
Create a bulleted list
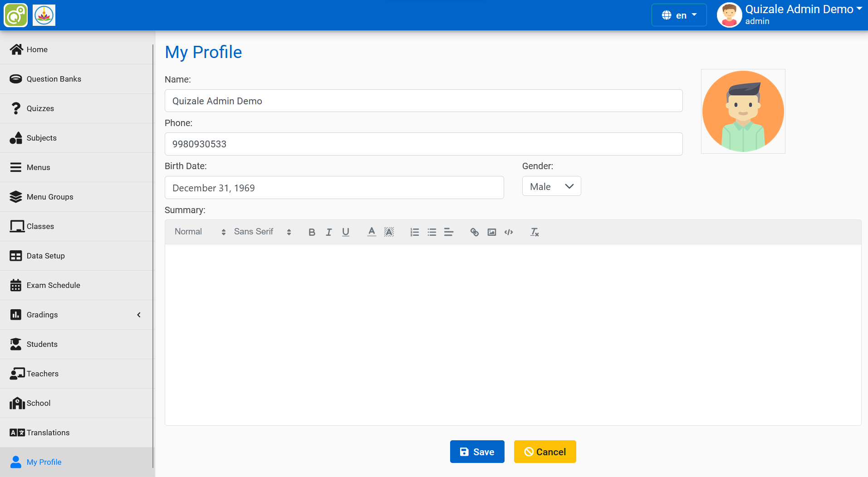coord(432,232)
